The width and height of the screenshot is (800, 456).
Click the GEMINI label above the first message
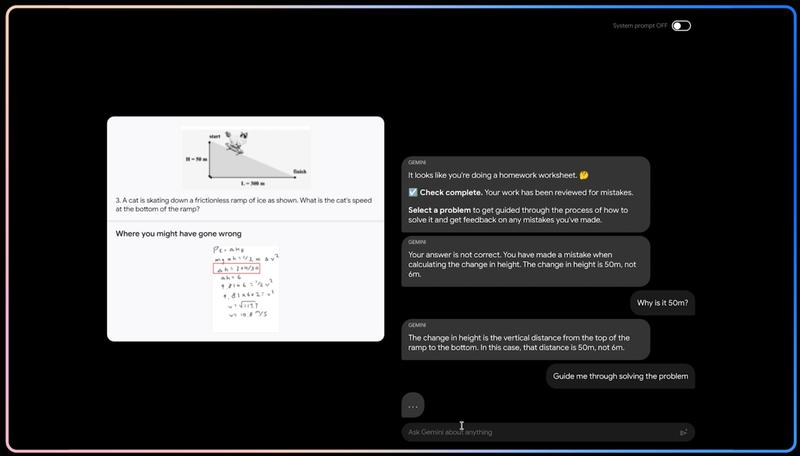(x=417, y=163)
